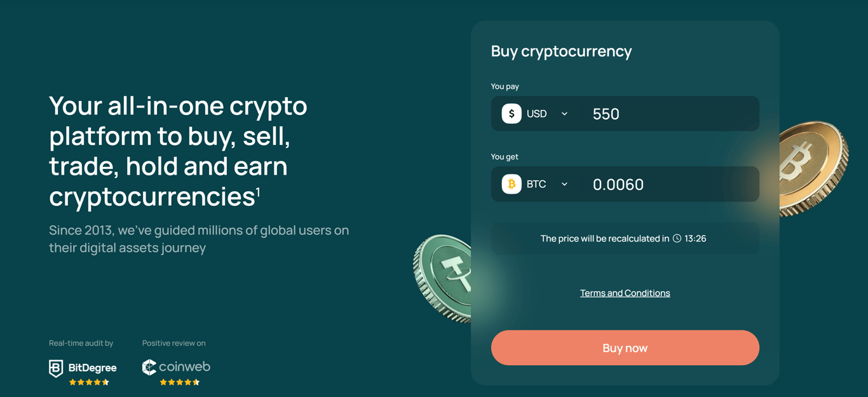
Task: Click the BitDegree shield logo
Action: [x=56, y=368]
